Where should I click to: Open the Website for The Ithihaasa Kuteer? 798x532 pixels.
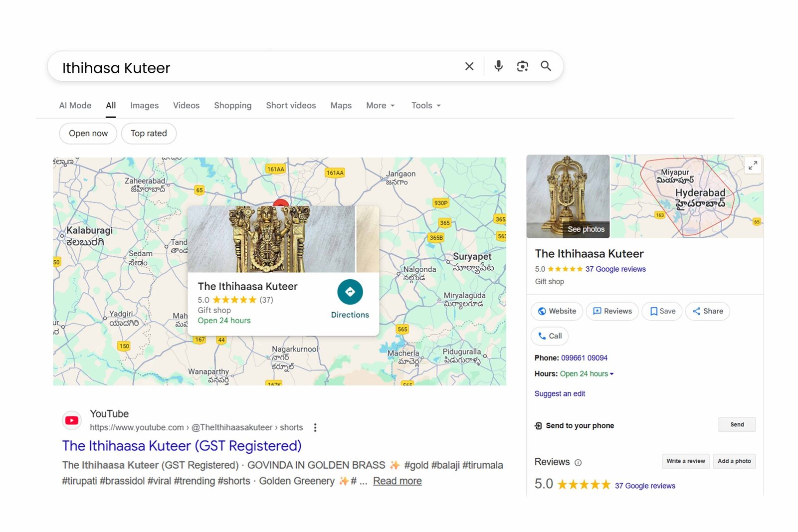click(x=557, y=311)
